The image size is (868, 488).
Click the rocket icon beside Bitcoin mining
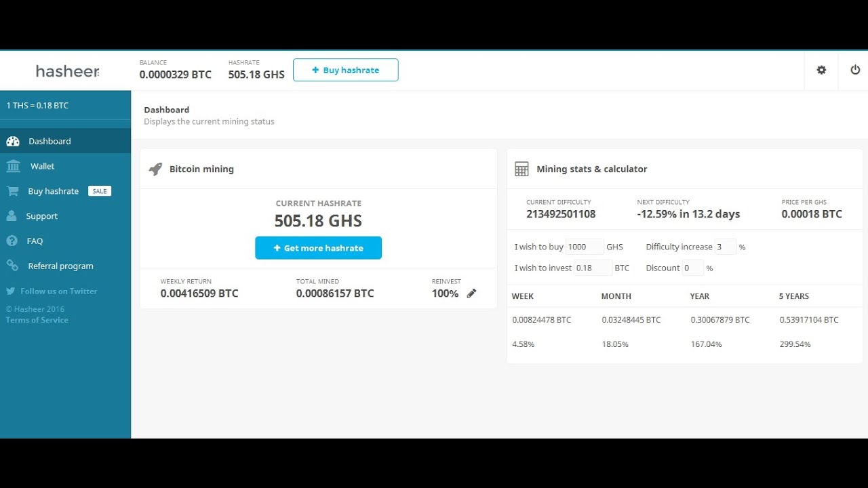(x=155, y=169)
